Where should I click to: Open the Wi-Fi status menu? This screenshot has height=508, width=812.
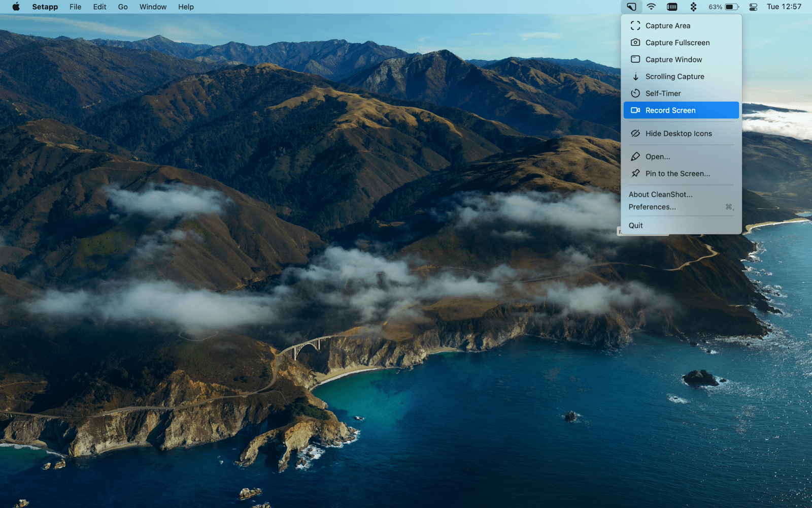click(x=651, y=7)
